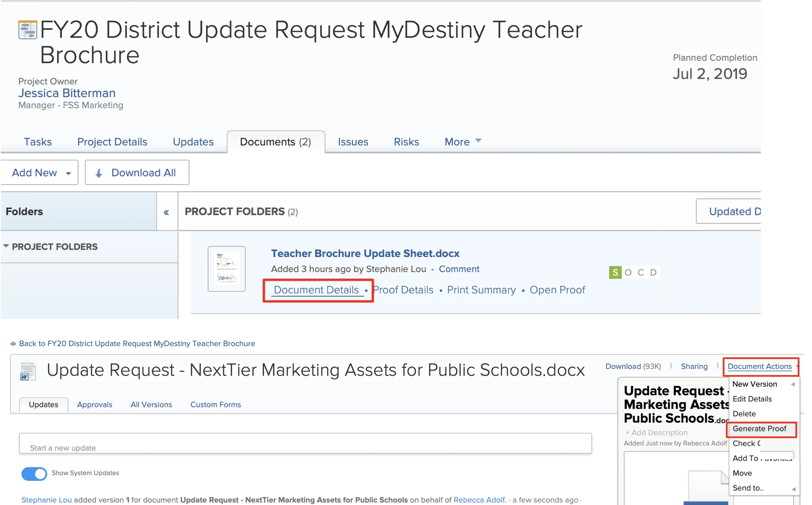This screenshot has width=812, height=505.
Task: Click the project icon beside the FY20 title
Action: [x=28, y=30]
